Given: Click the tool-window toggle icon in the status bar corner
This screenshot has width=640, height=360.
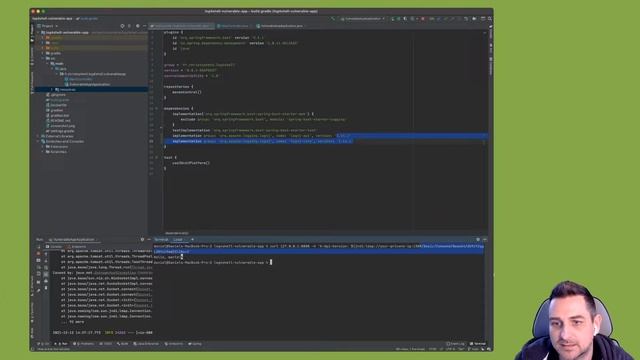Looking at the screenshot, I should (33, 349).
